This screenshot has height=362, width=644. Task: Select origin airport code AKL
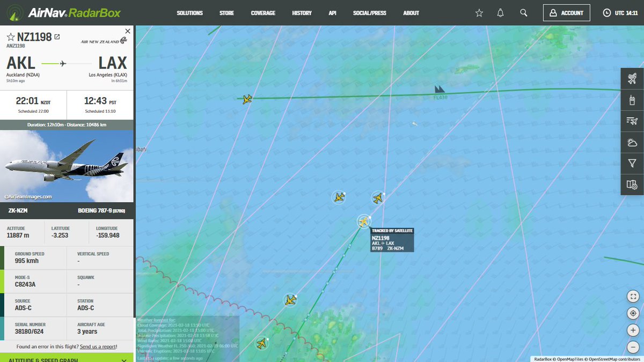pos(21,63)
